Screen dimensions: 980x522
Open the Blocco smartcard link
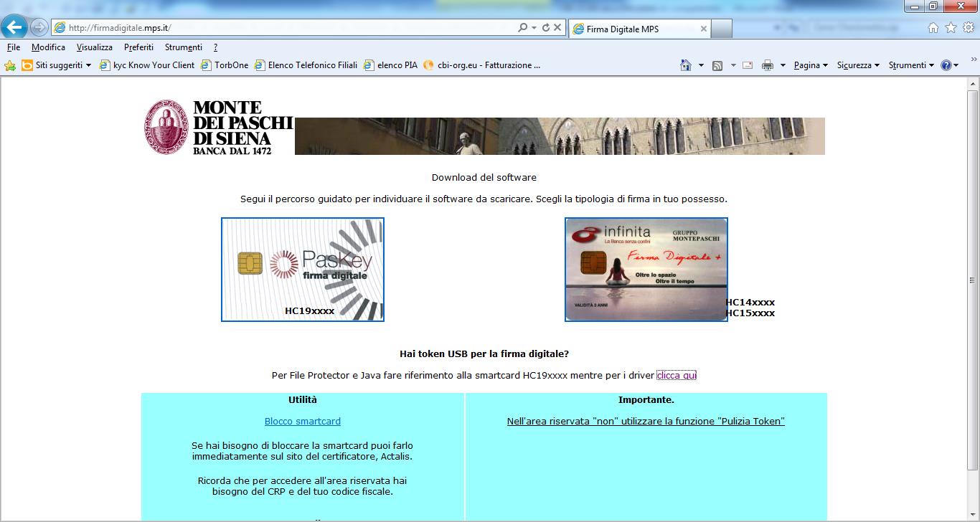tap(303, 421)
